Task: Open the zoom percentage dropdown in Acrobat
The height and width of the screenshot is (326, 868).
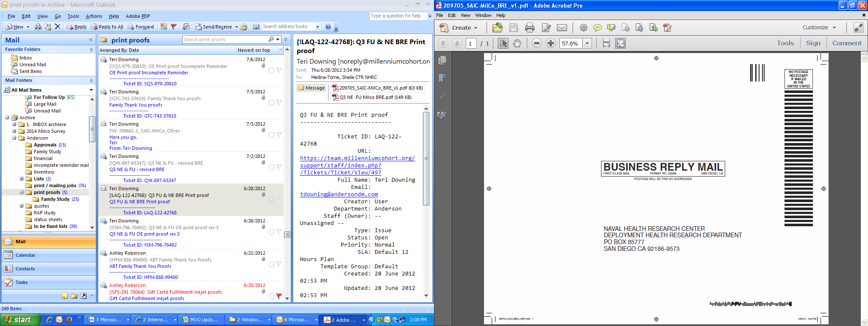Action: click(x=587, y=43)
